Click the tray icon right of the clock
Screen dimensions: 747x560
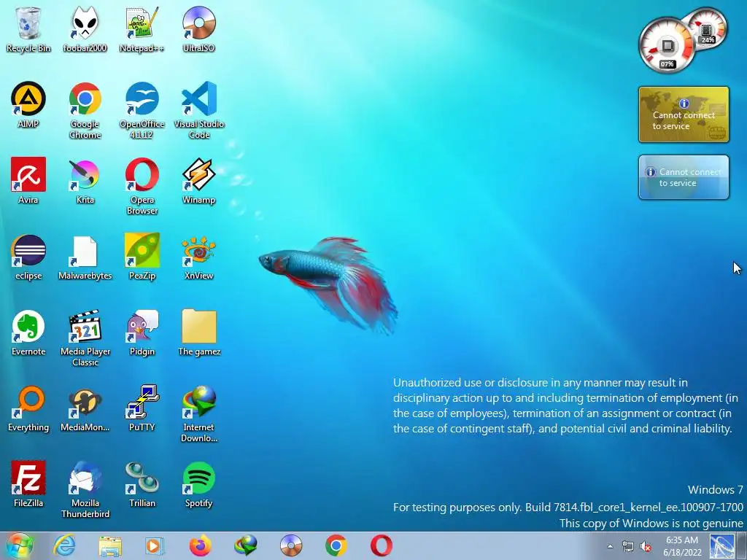pyautogui.click(x=721, y=546)
